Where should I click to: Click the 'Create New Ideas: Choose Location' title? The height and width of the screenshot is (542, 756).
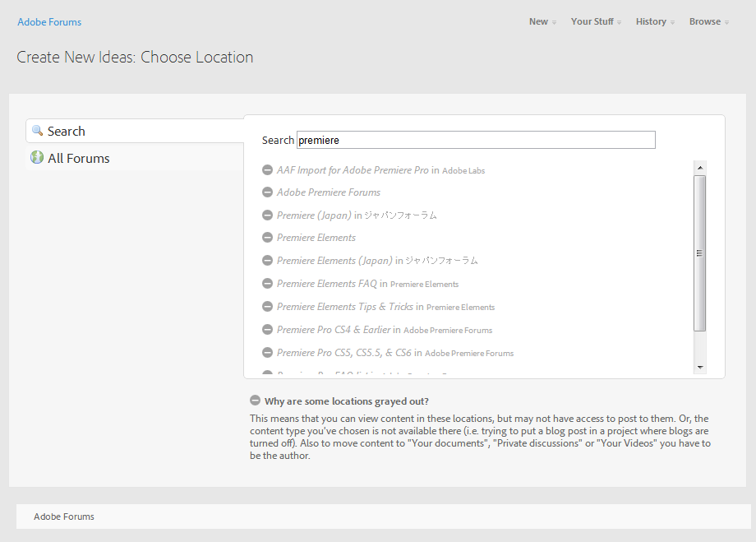(x=135, y=57)
